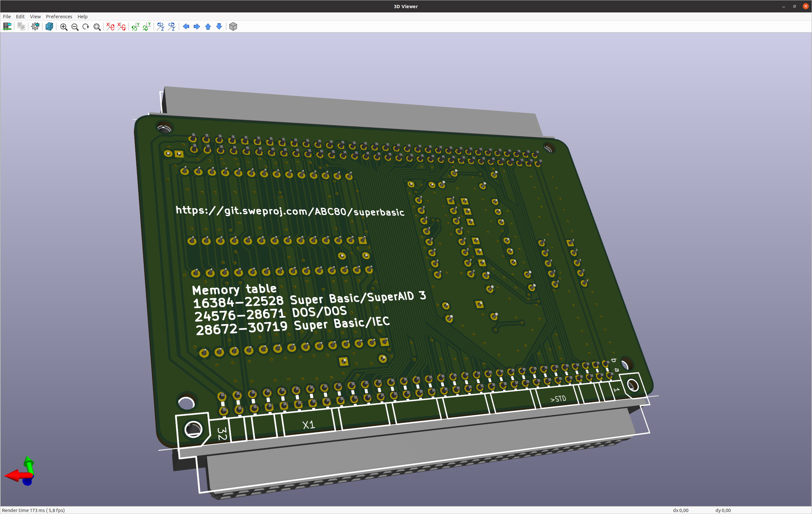This screenshot has height=514, width=812.
Task: Move board left with arrow
Action: (186, 27)
